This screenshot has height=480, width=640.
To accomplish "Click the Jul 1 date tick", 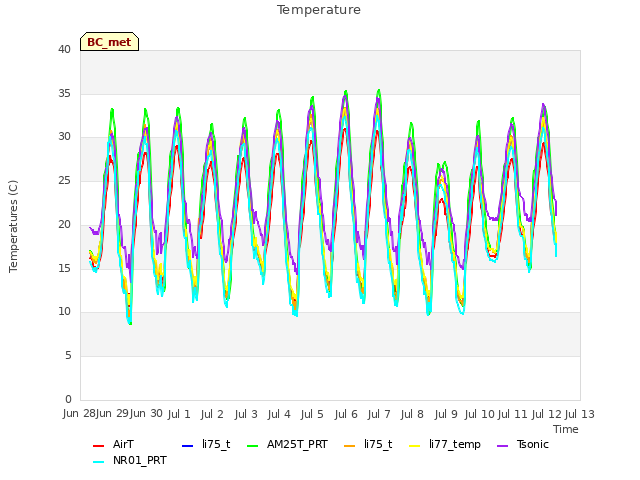I will point(179,414).
